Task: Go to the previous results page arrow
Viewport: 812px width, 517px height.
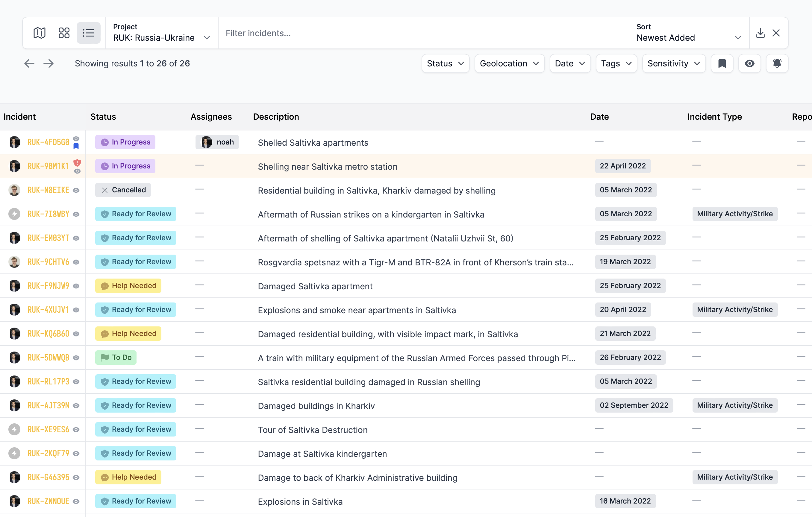Action: tap(29, 63)
